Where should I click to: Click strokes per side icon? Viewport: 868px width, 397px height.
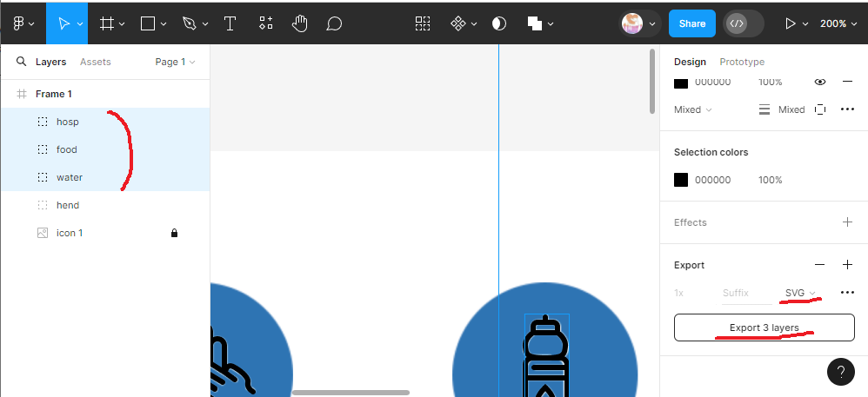tap(820, 109)
